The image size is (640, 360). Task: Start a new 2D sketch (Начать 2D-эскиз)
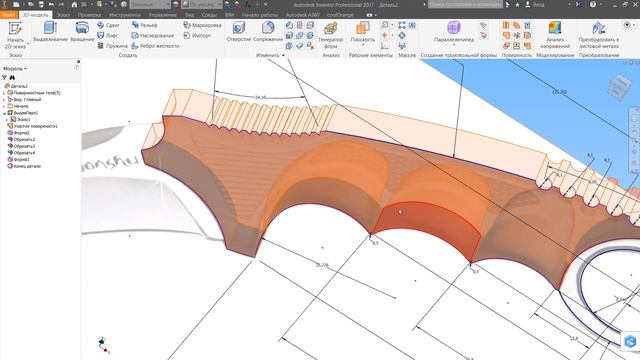pos(15,36)
